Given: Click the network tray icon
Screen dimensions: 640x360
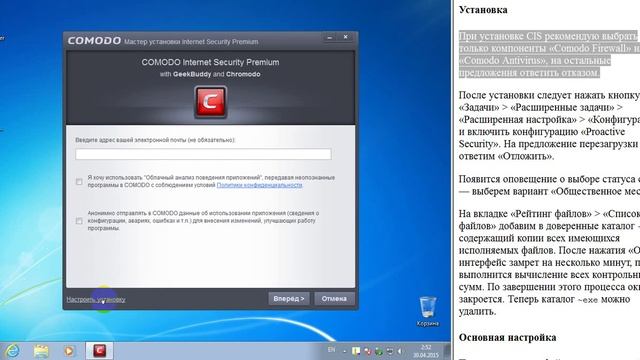Looking at the screenshot, I should pos(390,351).
